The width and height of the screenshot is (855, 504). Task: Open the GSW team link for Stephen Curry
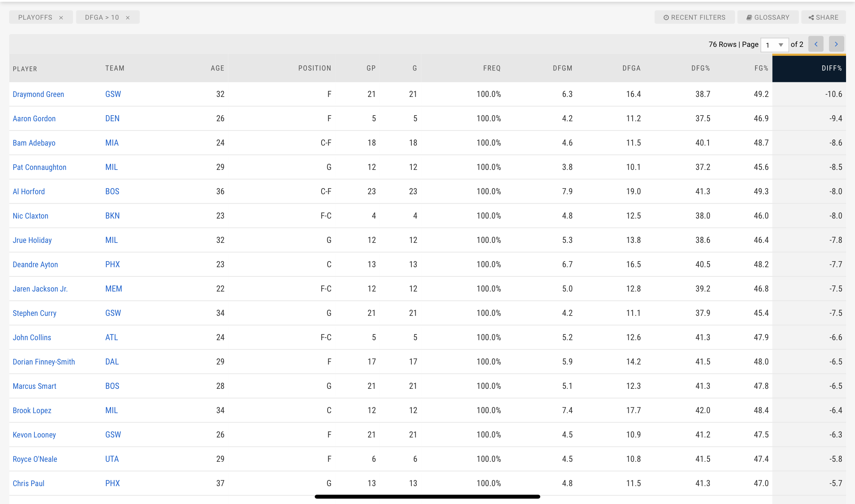pyautogui.click(x=113, y=313)
